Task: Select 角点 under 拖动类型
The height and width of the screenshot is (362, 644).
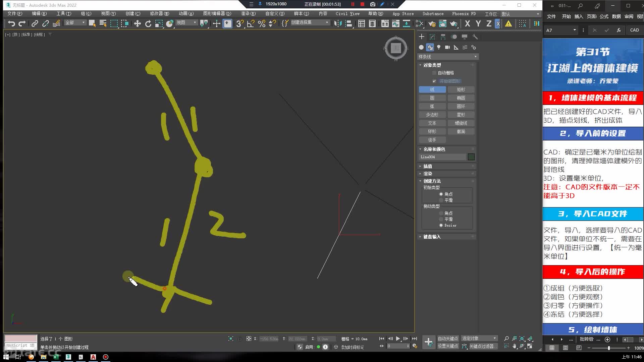Action: pyautogui.click(x=441, y=213)
